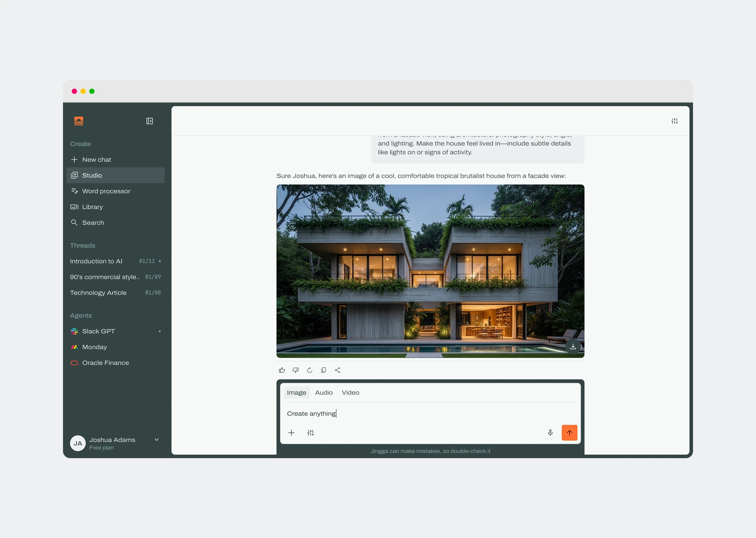
Task: Click the 01/11 date on Introduction to AI
Action: click(x=147, y=261)
